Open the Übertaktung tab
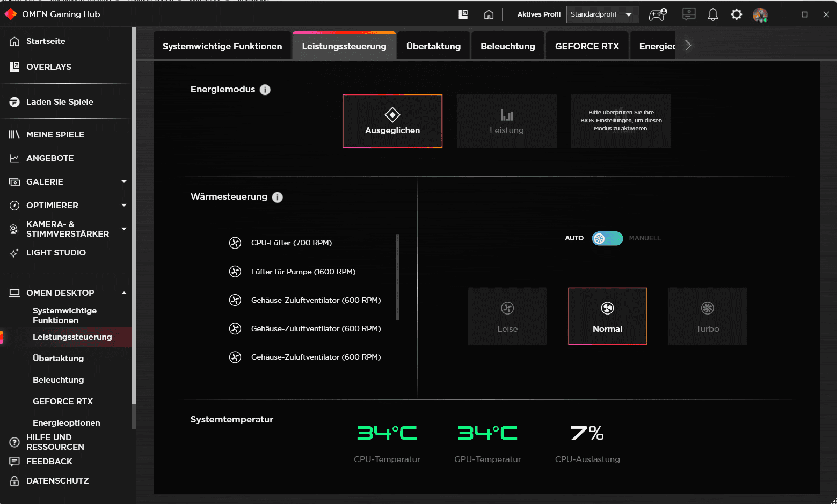Viewport: 837px width, 504px height. 433,46
